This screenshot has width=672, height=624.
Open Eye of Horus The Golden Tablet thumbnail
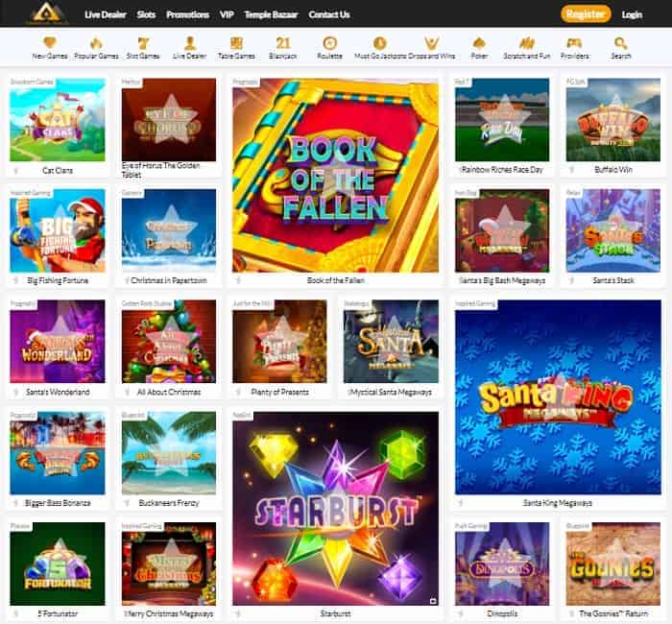click(169, 120)
